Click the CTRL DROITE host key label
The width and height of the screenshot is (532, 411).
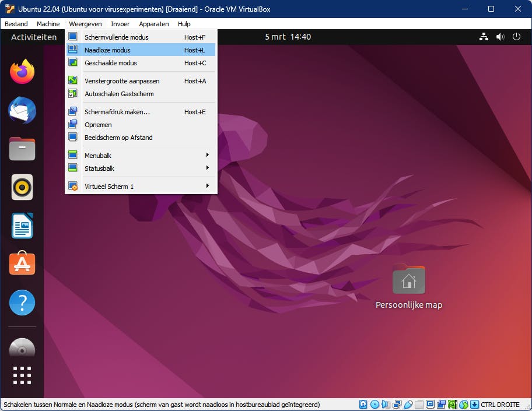(500, 405)
